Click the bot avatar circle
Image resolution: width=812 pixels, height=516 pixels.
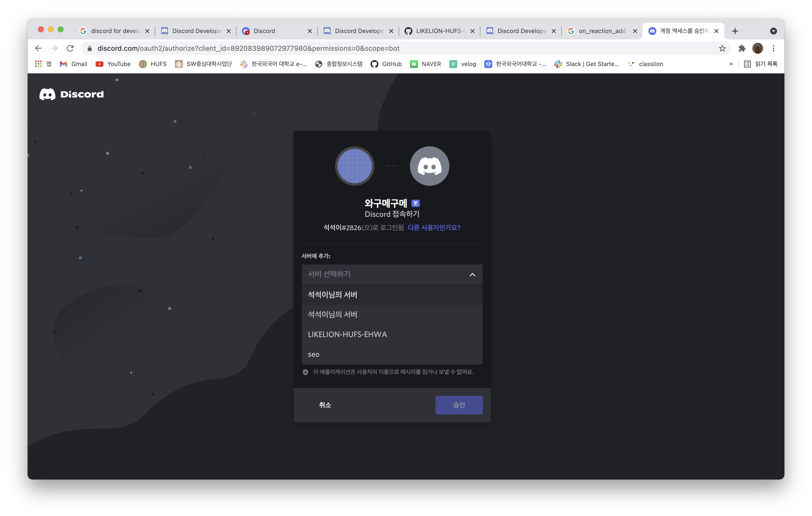(355, 166)
